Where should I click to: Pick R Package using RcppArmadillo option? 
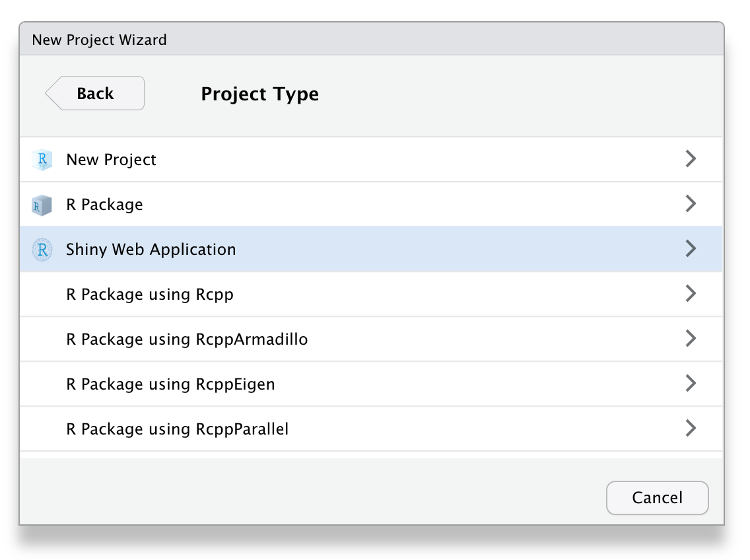[x=187, y=339]
